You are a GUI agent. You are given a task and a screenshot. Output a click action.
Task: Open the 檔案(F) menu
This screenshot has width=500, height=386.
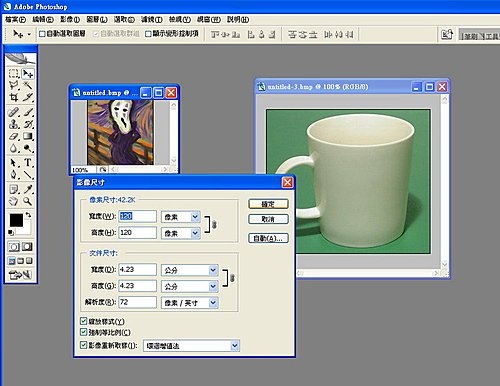15,20
